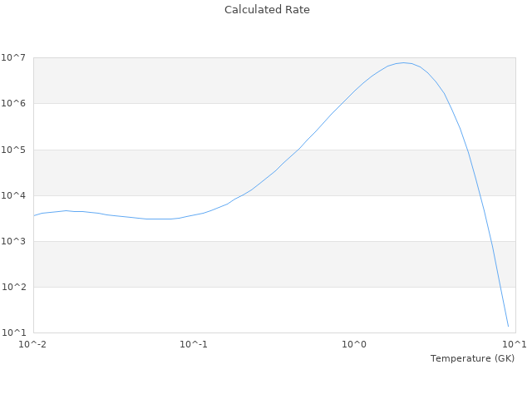Click the "Temperature (GK)" x-axis title
Viewport: 532px width, 399px height.
click(x=472, y=358)
